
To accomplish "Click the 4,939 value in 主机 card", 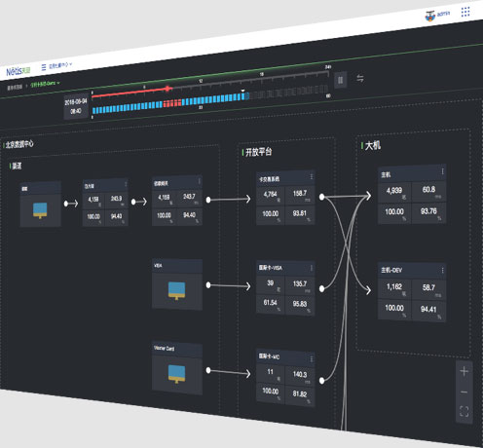I will click(x=394, y=191).
